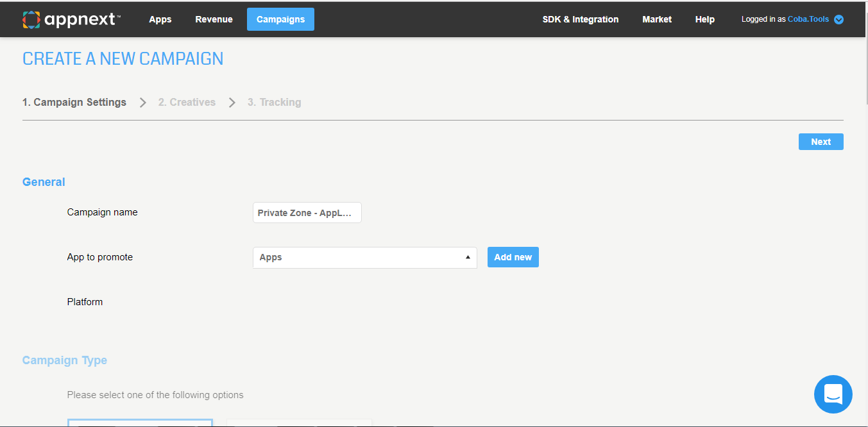Viewport: 868px width, 427px height.
Task: Open SDK & Integration page
Action: click(x=581, y=19)
